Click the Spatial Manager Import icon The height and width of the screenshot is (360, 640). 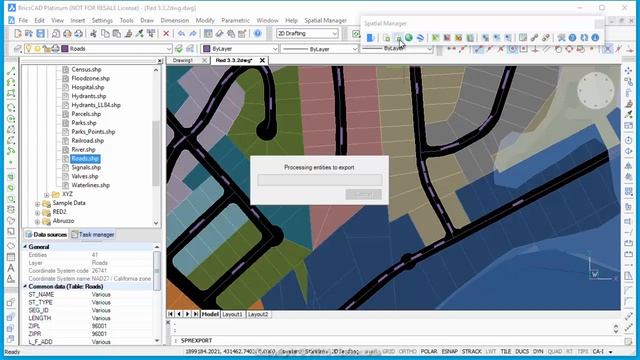pos(387,38)
